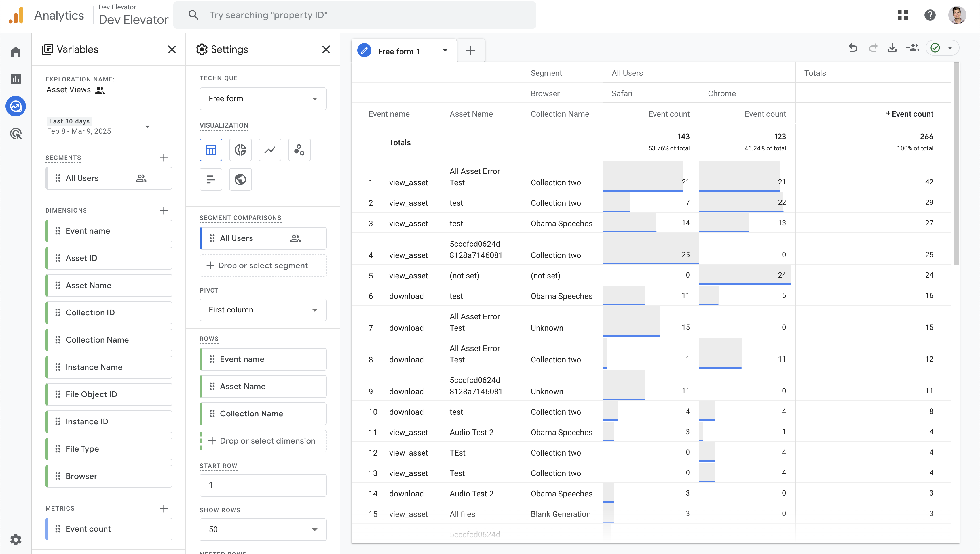Click the Collection Name table column header

tap(560, 114)
